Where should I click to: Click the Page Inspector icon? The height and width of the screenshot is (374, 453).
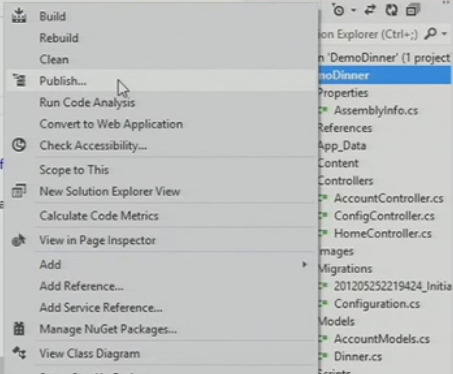click(19, 240)
